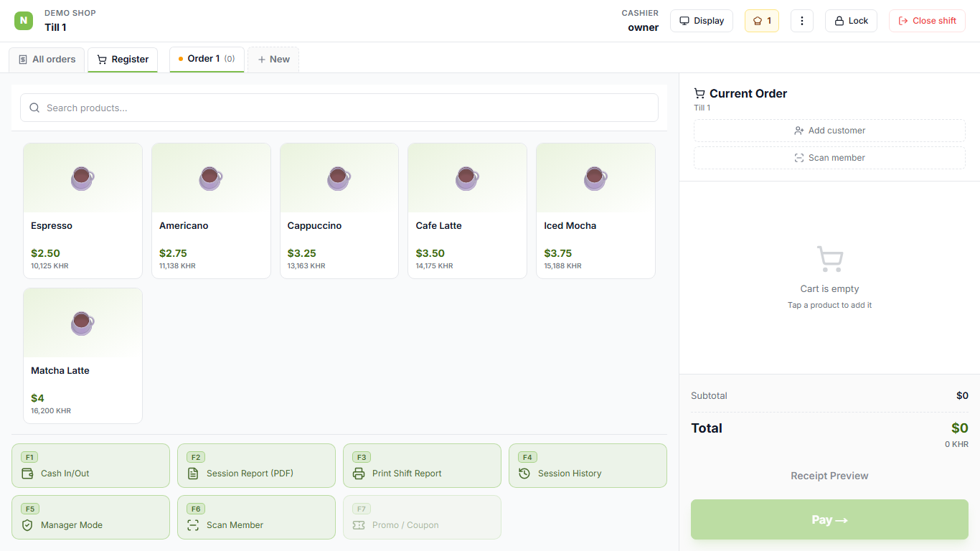
Task: Create a new order with New tab
Action: pyautogui.click(x=273, y=60)
